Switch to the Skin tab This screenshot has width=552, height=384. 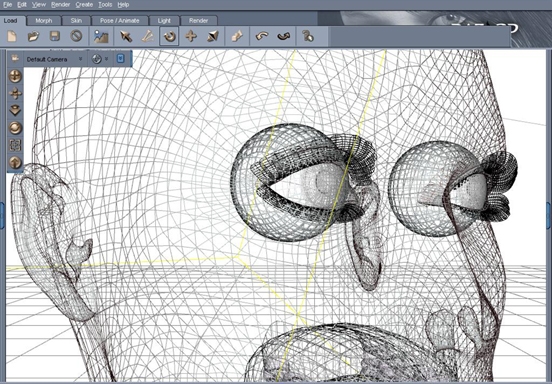(76, 20)
